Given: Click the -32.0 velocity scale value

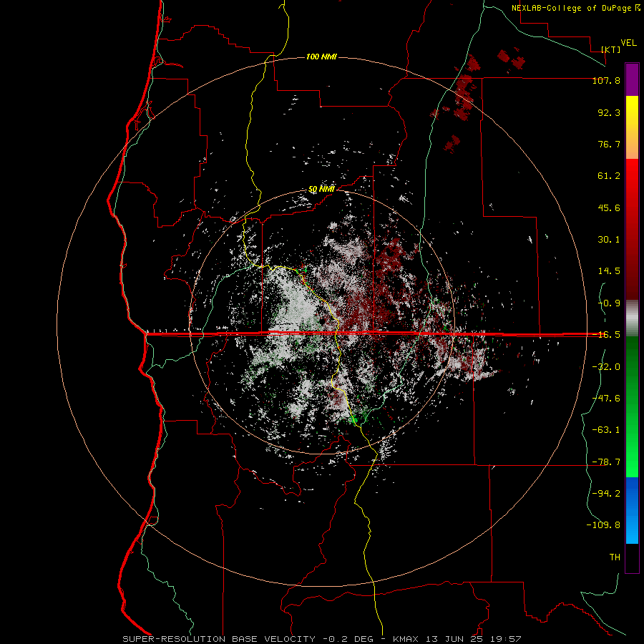Looking at the screenshot, I should pos(606,367).
